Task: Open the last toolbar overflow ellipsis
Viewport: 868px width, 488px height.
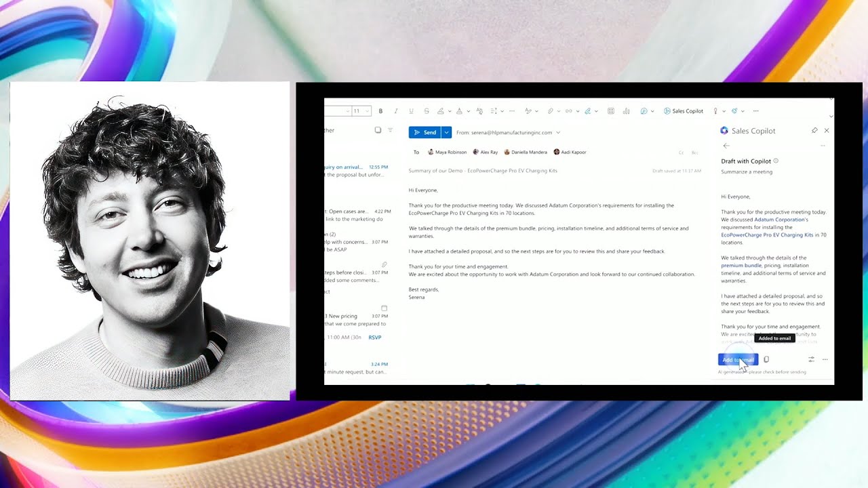Action: click(x=755, y=111)
